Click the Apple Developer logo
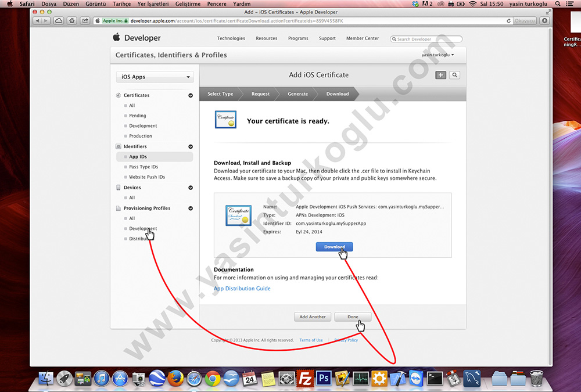Screen dimensions: 581x392 [x=137, y=37]
